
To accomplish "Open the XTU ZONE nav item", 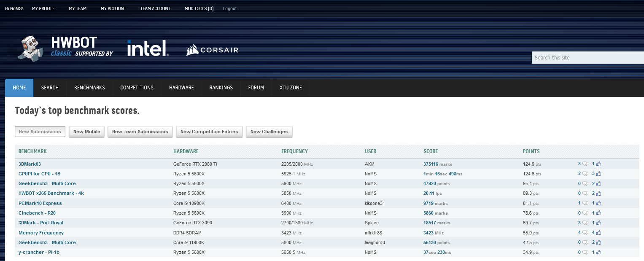I will 291,88.
